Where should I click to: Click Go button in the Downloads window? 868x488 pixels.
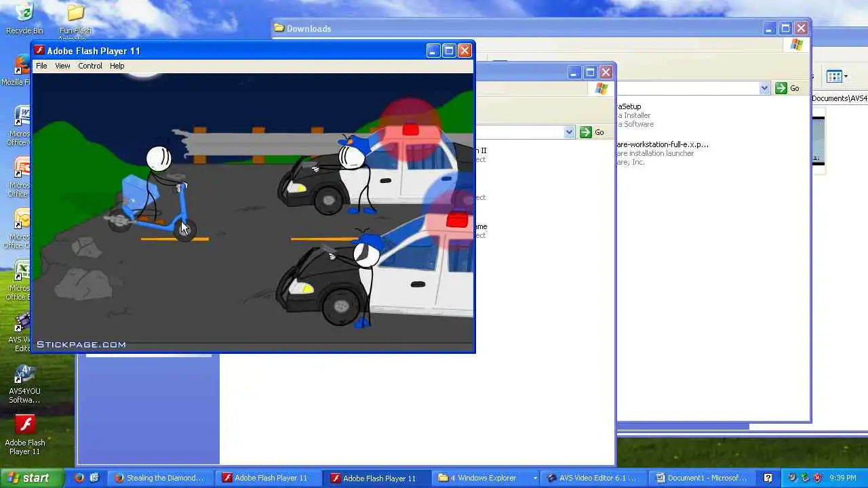(787, 88)
